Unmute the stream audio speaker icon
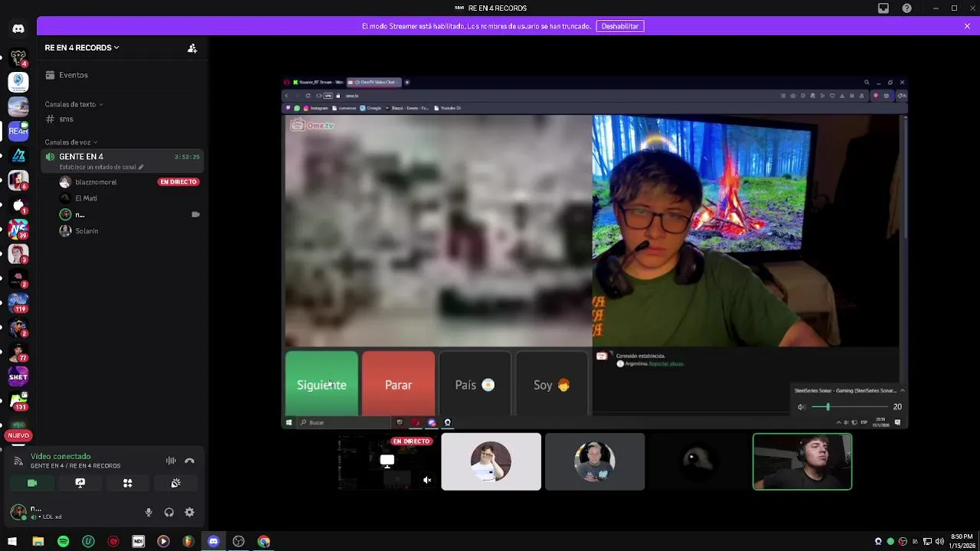The height and width of the screenshot is (551, 980). click(x=427, y=481)
